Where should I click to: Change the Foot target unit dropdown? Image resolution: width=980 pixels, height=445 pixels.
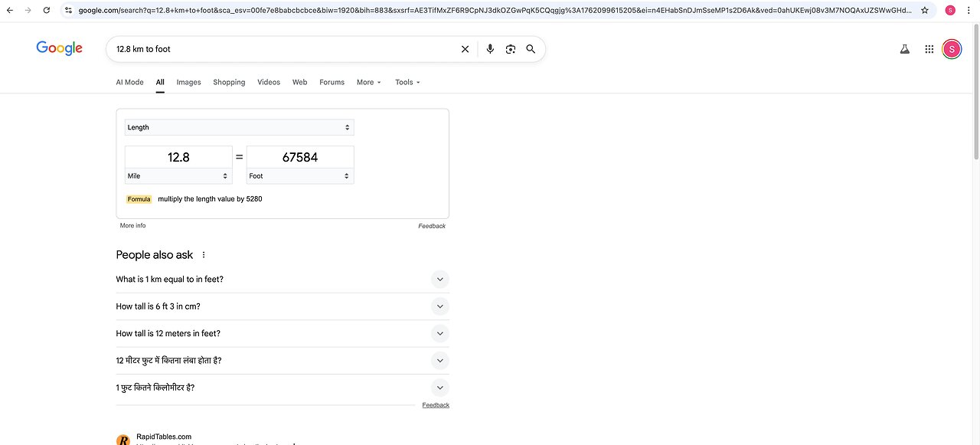pos(300,176)
